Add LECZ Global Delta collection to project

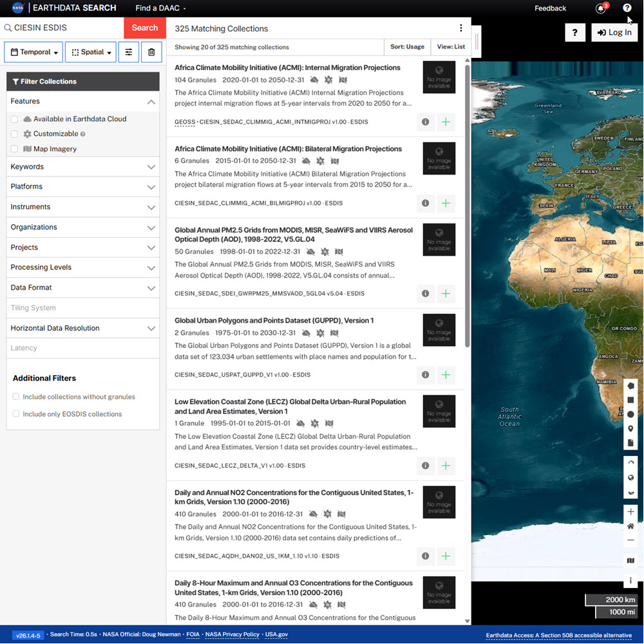point(446,466)
